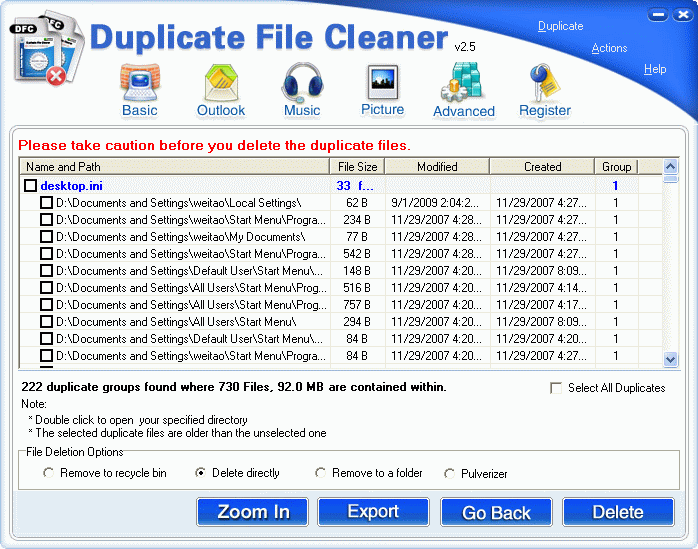This screenshot has width=698, height=549.
Task: Select the desktop.ini group name
Action: click(71, 186)
